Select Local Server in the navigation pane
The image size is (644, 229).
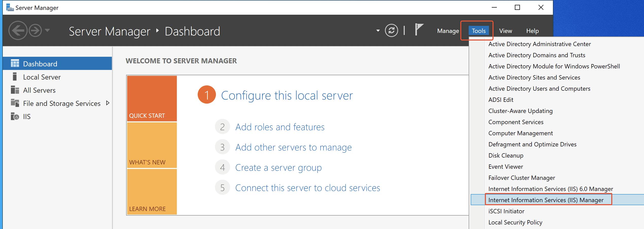(57, 77)
